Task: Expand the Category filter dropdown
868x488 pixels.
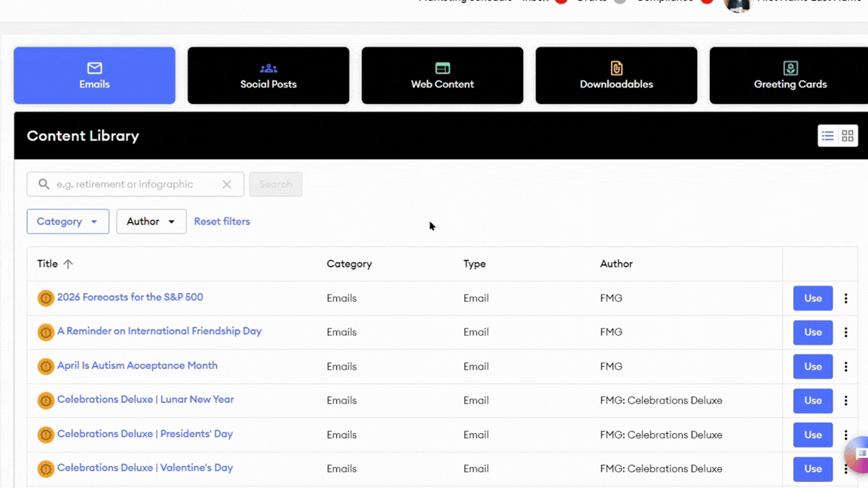Action: pyautogui.click(x=68, y=221)
